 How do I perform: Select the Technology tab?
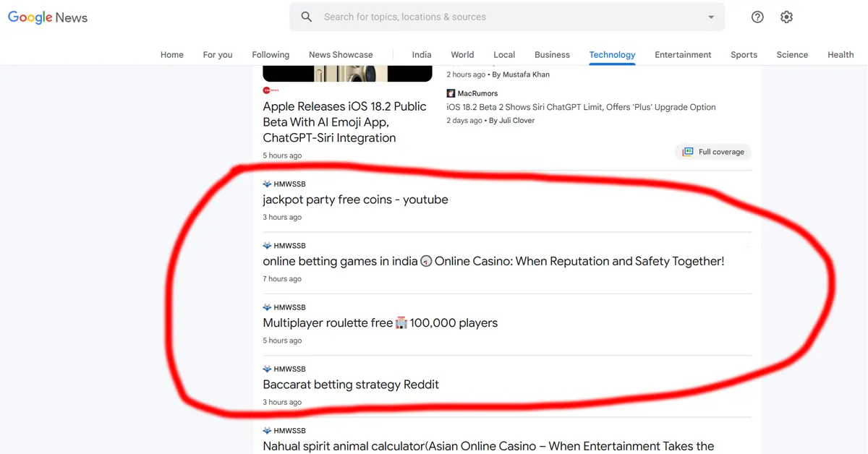612,55
